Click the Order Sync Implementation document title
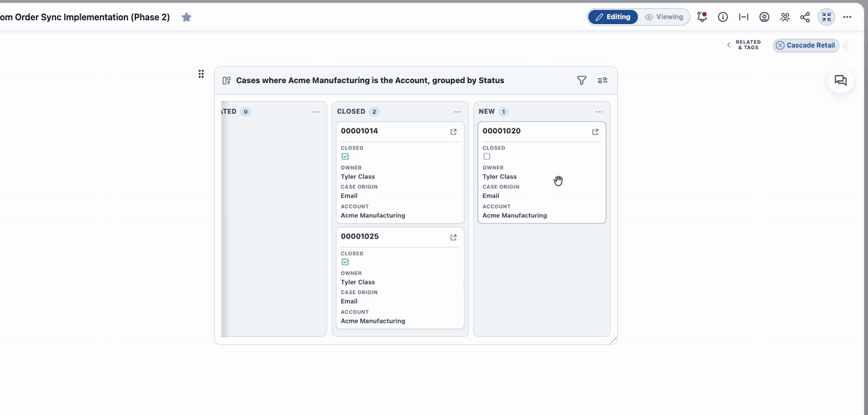This screenshot has height=415, width=868. pos(85,17)
